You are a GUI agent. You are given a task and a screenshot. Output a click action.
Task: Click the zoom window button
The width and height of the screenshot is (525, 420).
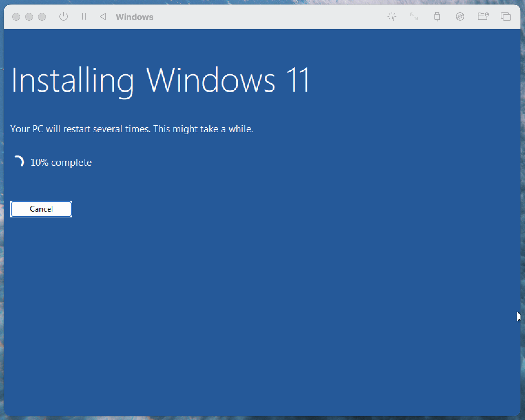coord(42,17)
